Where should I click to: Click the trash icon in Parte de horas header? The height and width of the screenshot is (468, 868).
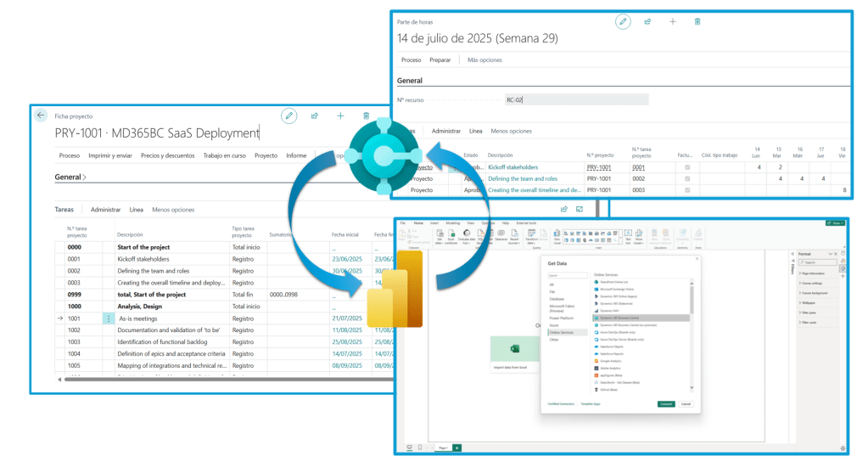pos(697,21)
